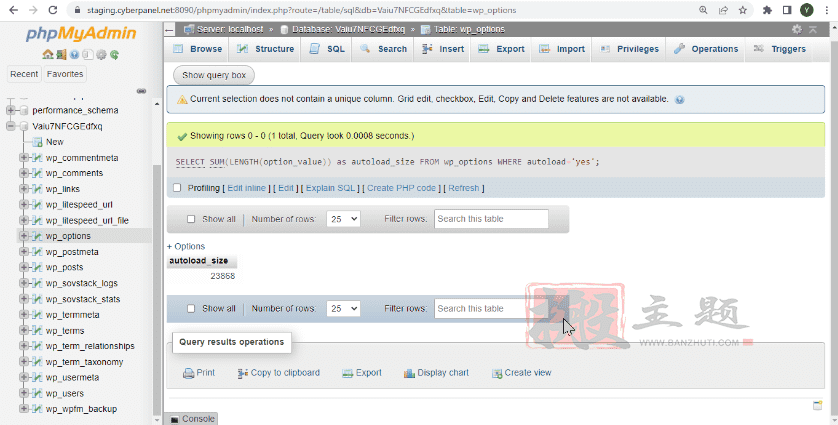Open the Structure tab
The image size is (838, 425).
266,49
